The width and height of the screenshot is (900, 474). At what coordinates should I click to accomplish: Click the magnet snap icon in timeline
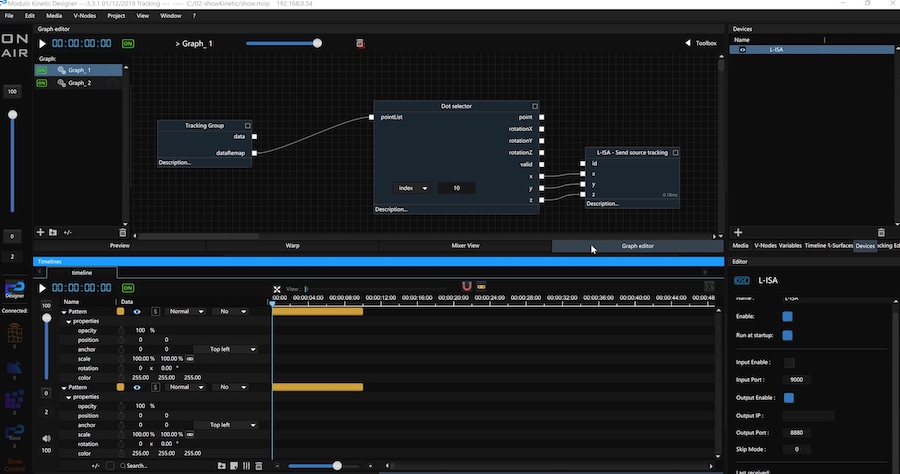click(465, 286)
